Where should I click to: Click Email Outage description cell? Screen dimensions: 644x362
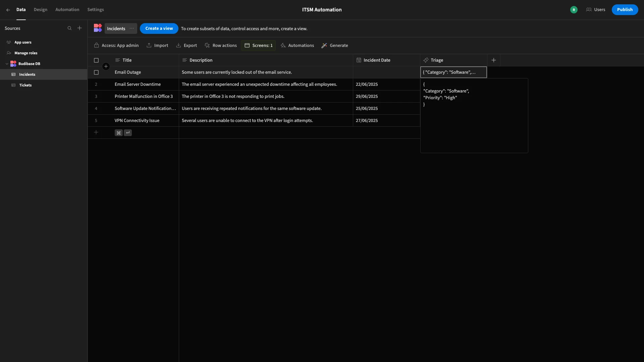click(266, 72)
